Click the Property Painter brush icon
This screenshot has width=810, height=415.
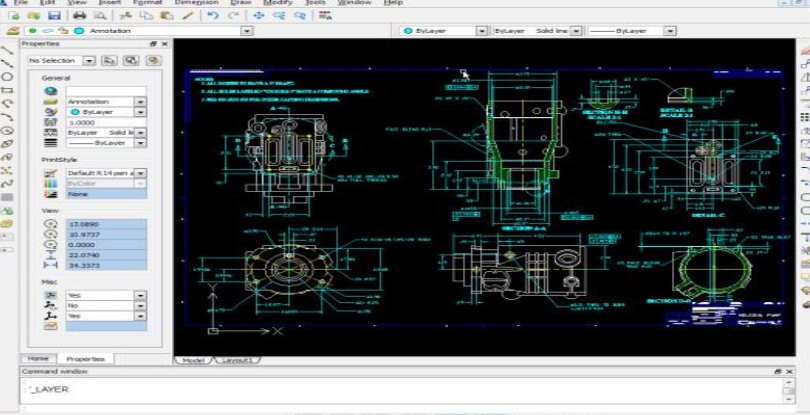pos(188,16)
